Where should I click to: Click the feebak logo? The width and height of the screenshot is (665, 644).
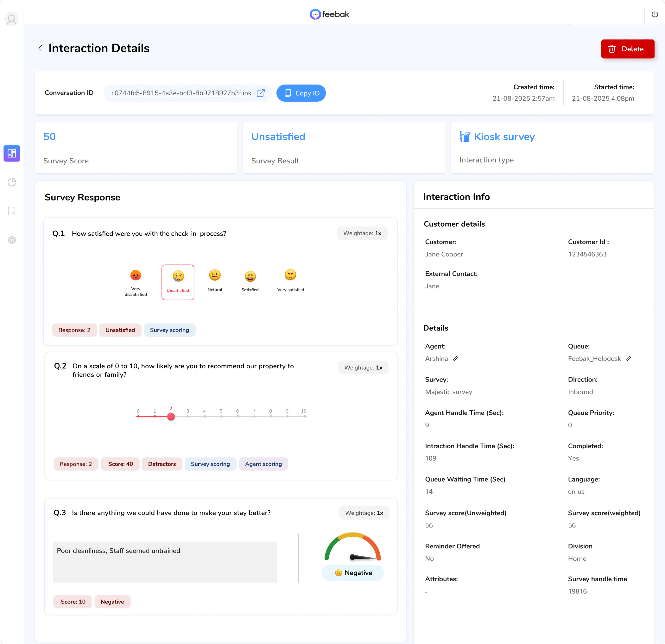(329, 14)
